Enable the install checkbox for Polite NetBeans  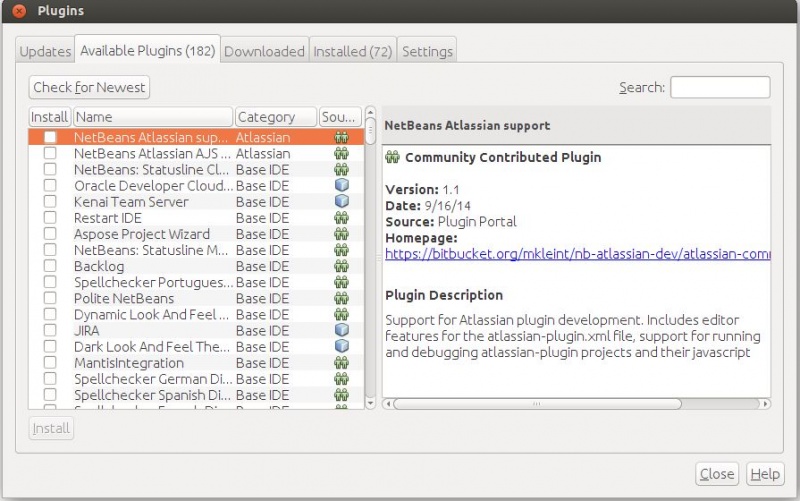coord(50,298)
